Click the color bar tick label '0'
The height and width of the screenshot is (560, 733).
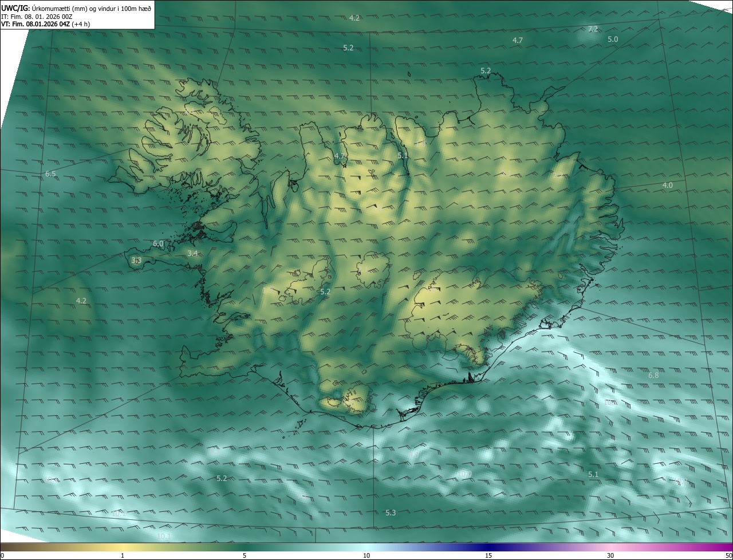[x=2, y=555]
